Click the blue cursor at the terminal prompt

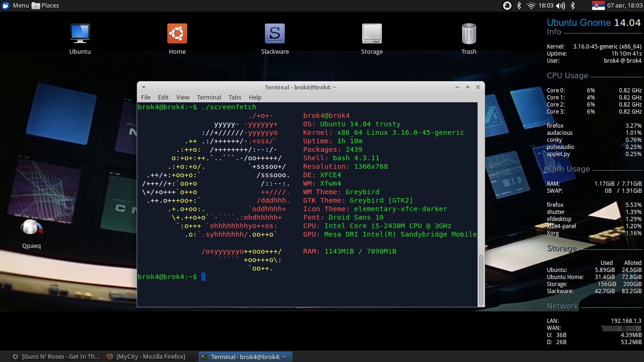pos(203,277)
